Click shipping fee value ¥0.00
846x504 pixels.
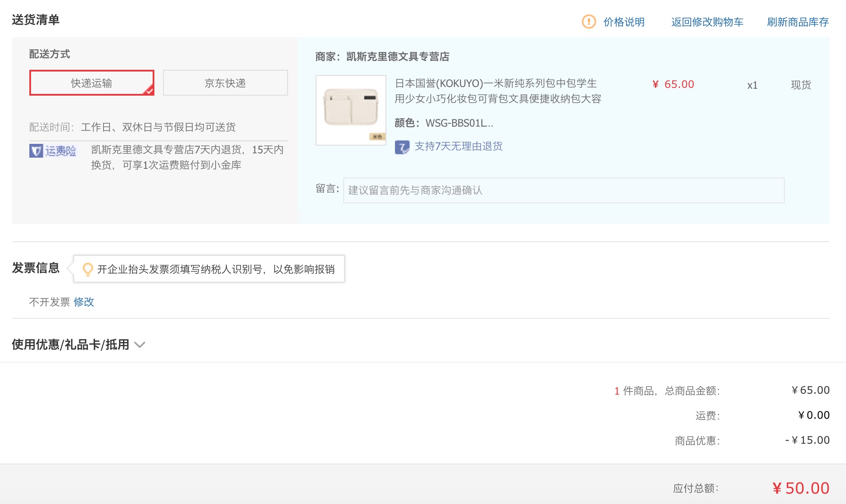coord(814,415)
